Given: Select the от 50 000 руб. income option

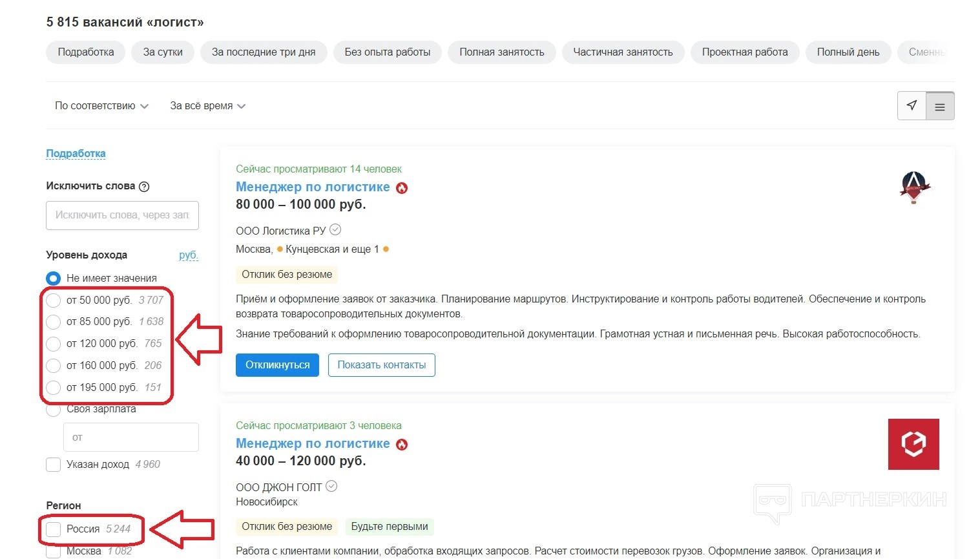Looking at the screenshot, I should coord(54,301).
